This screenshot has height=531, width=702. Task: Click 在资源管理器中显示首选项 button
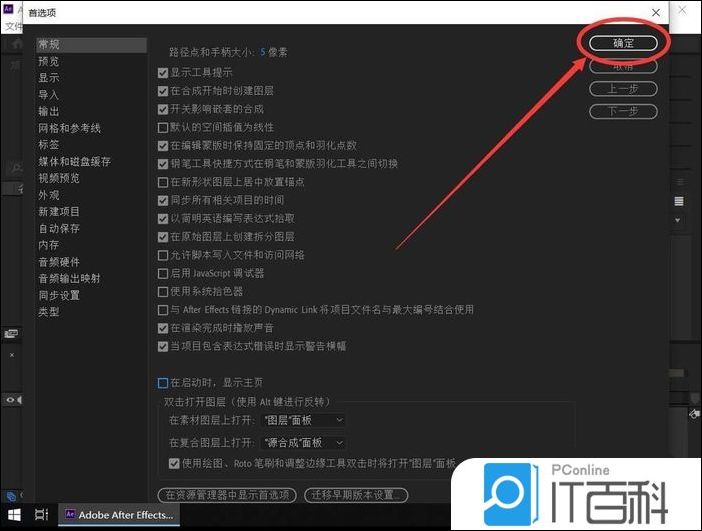point(227,495)
